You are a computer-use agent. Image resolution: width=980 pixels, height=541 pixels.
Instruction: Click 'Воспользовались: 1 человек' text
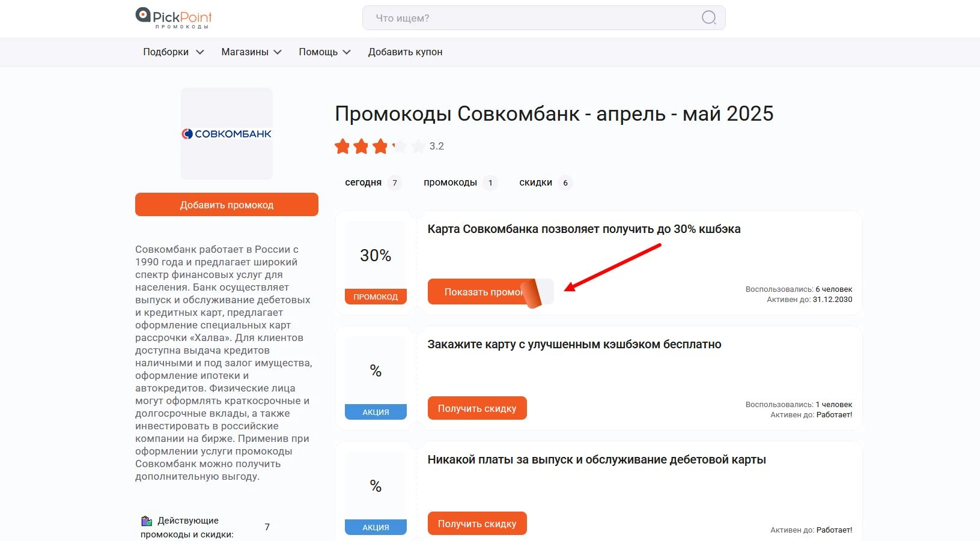[x=799, y=405]
